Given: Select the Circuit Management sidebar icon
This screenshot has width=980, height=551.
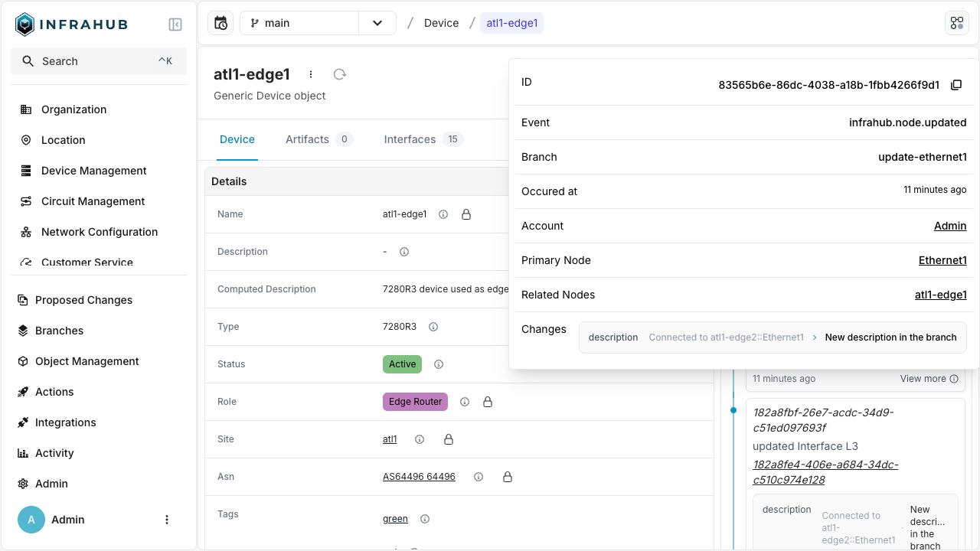Looking at the screenshot, I should pyautogui.click(x=26, y=201).
